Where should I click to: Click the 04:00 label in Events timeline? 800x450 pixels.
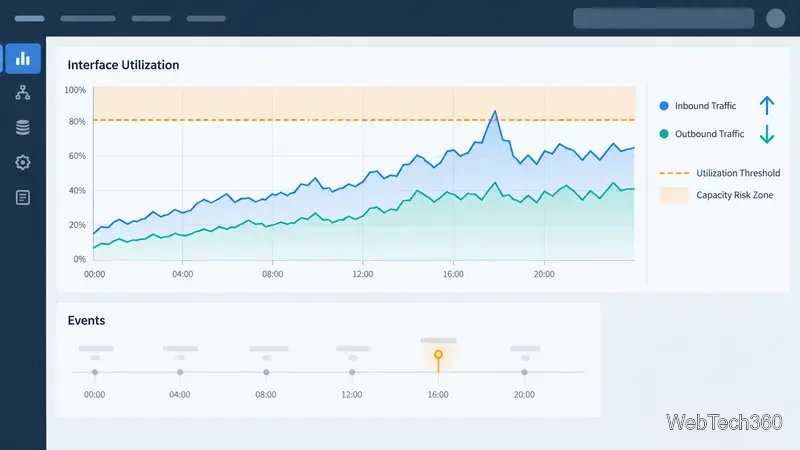click(x=180, y=394)
